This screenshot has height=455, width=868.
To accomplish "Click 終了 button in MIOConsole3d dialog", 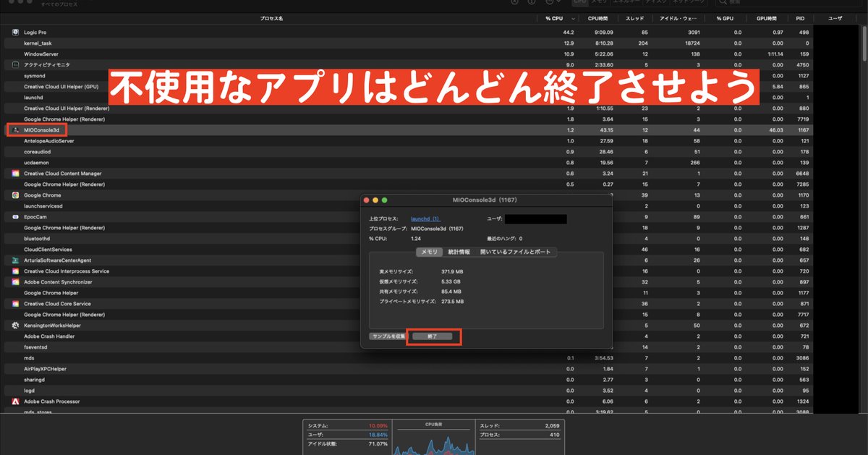I will pos(433,336).
